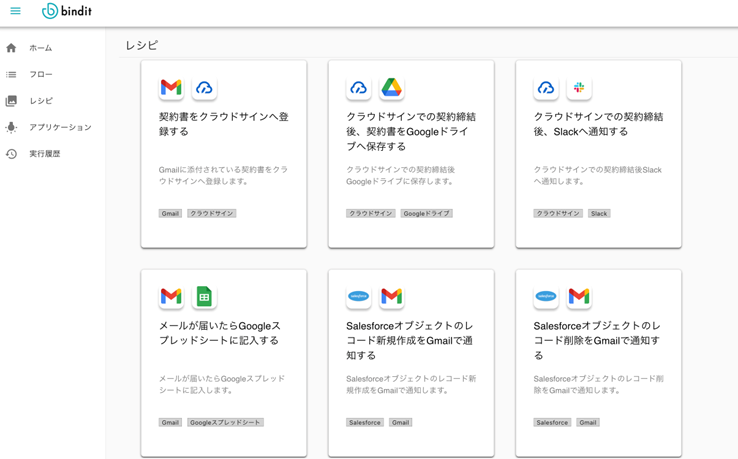Click Gmail icon on 契約書 recipe card
This screenshot has height=459, width=738.
pos(171,88)
